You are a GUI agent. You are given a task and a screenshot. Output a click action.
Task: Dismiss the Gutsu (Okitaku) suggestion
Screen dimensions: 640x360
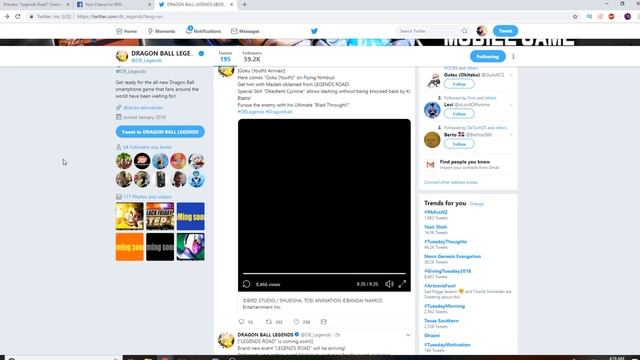[x=511, y=75]
